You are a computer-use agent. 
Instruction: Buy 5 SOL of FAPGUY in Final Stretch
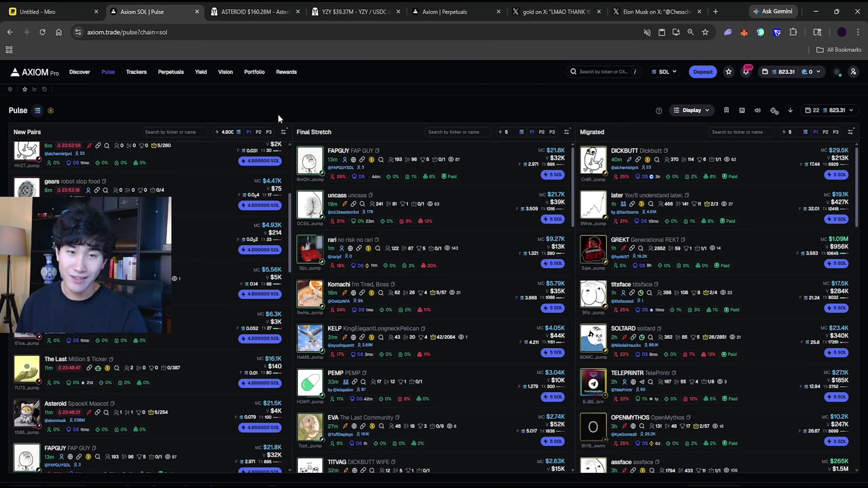click(552, 175)
